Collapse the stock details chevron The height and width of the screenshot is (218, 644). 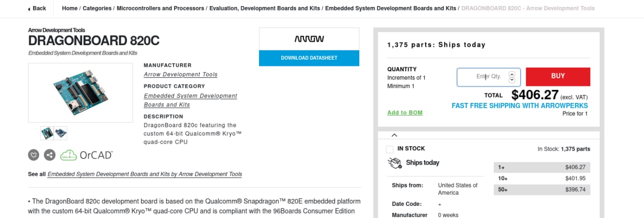point(394,135)
